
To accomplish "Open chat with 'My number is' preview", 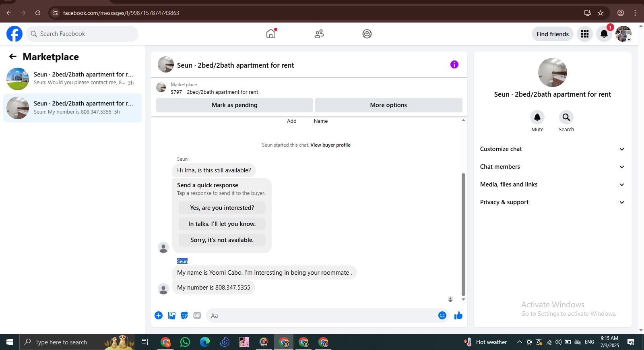I will point(72,108).
